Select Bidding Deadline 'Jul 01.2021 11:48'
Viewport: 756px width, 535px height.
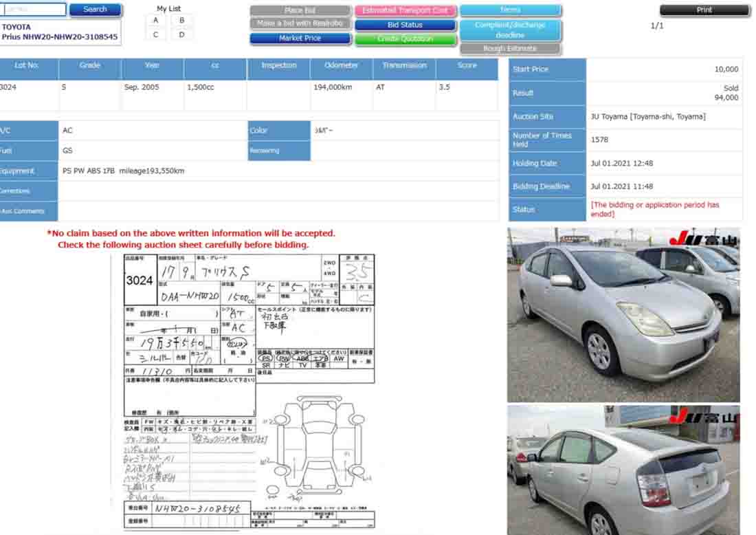[x=622, y=186]
